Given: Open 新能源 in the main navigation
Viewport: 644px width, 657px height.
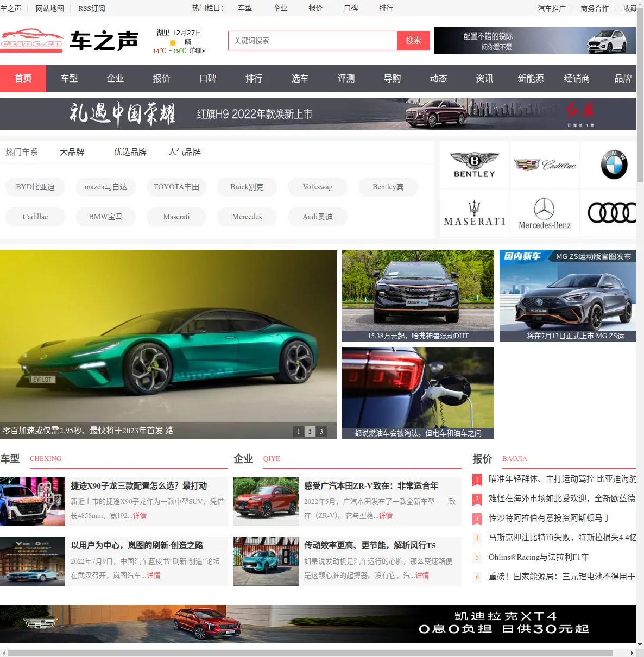Looking at the screenshot, I should [x=531, y=79].
